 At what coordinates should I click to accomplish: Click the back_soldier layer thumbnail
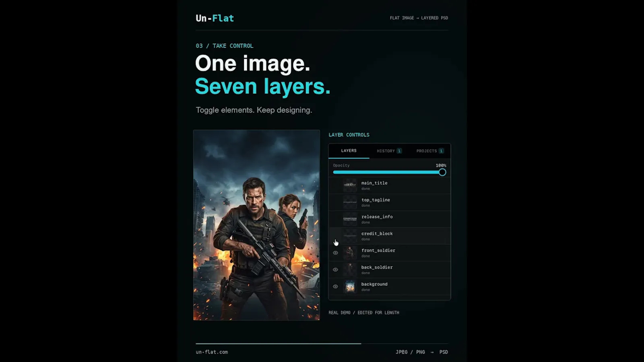350,270
